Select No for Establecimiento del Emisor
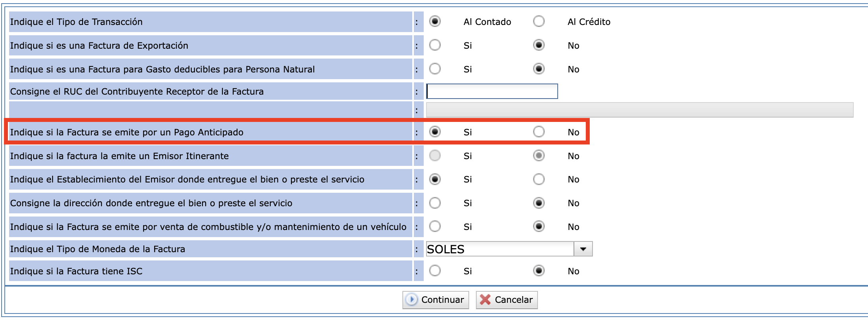 click(x=539, y=179)
